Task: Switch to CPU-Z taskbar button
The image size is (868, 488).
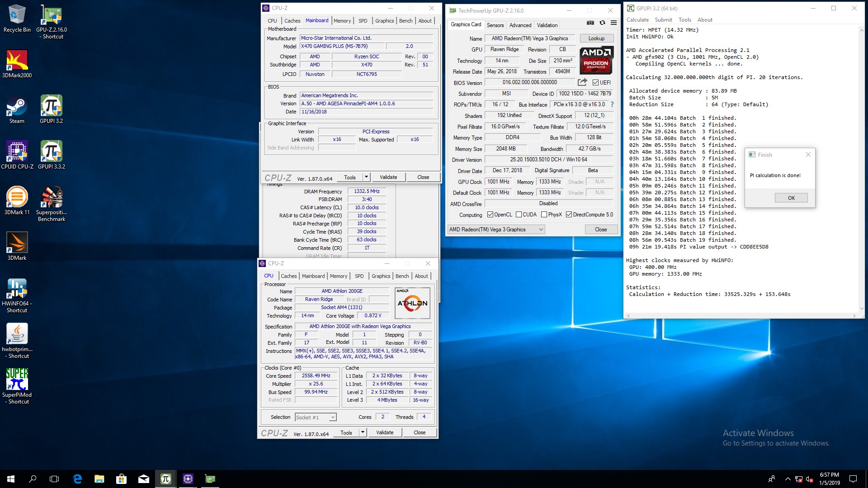Action: pos(188,479)
